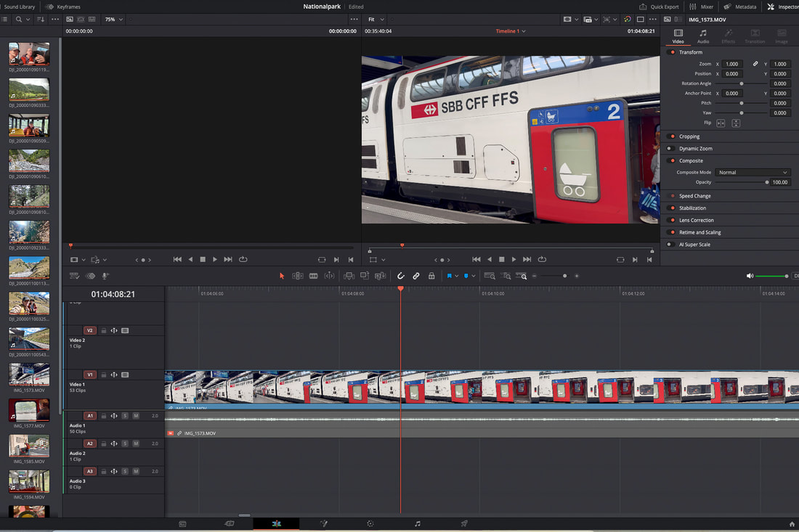
Task: Activate the Blade Edit mode
Action: click(314, 276)
